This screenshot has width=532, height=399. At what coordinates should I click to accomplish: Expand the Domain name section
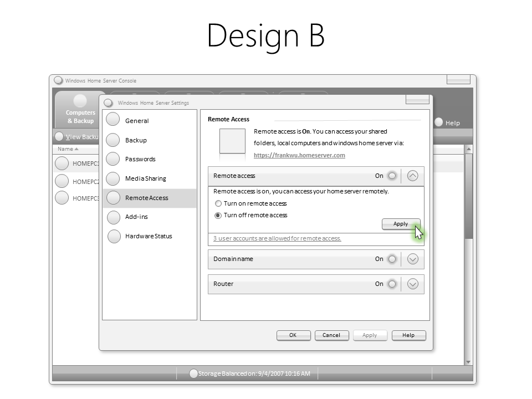[x=412, y=259]
